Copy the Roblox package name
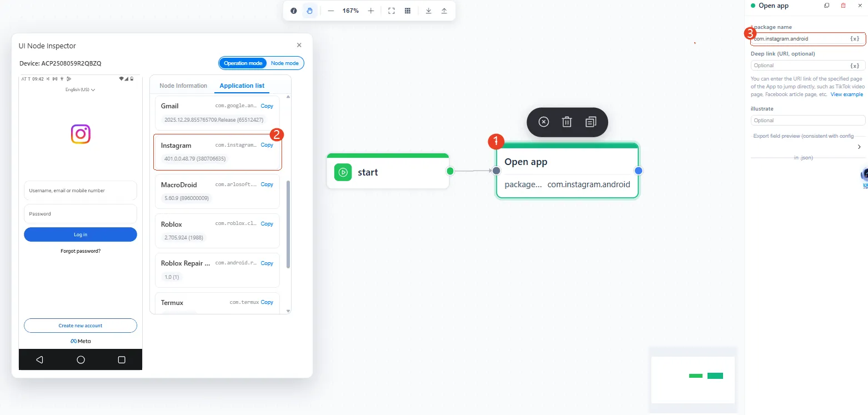 click(267, 224)
